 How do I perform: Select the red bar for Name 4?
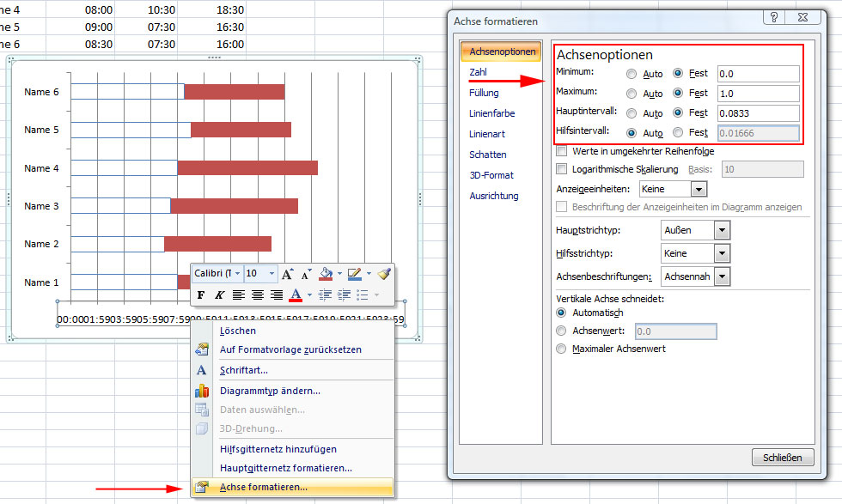point(247,168)
